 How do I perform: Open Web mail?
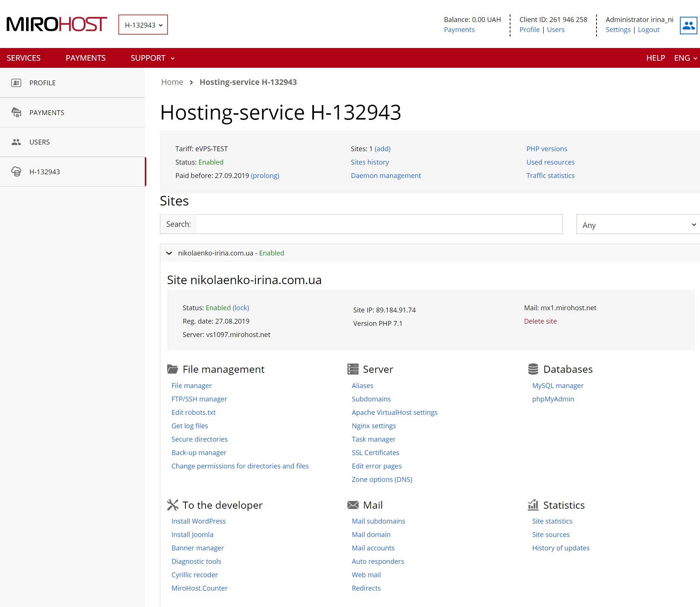366,575
